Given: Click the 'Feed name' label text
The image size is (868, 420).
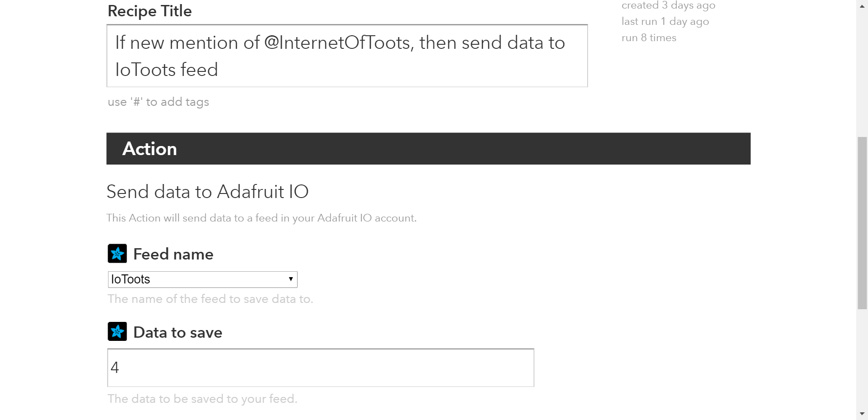Looking at the screenshot, I should (173, 254).
